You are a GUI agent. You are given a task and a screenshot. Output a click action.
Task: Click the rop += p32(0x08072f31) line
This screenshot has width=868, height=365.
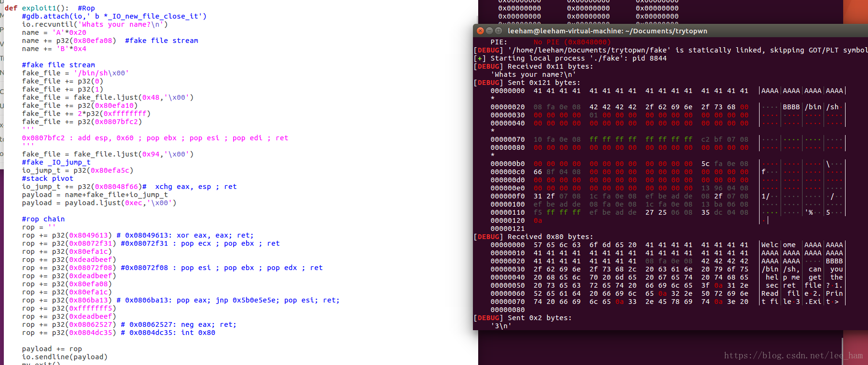tap(151, 243)
